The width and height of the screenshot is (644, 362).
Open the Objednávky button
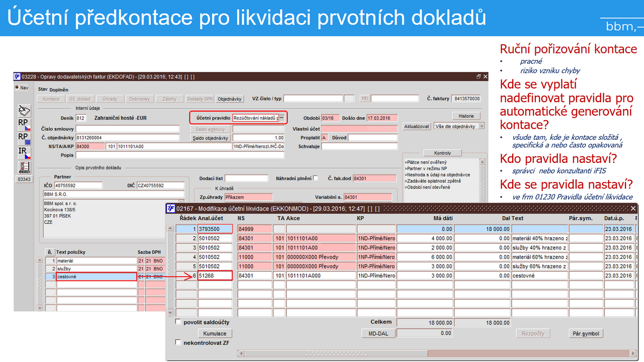[x=230, y=99]
